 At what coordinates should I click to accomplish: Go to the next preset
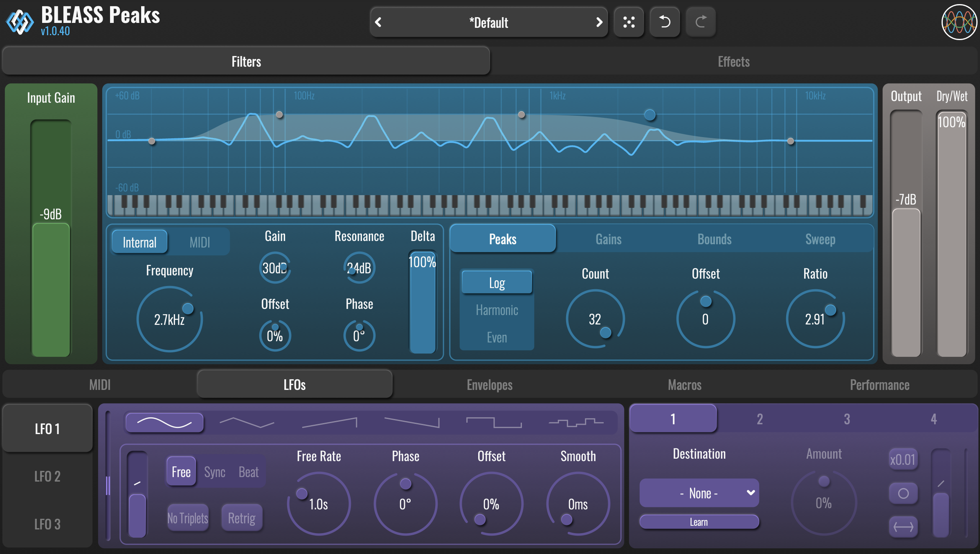[599, 22]
